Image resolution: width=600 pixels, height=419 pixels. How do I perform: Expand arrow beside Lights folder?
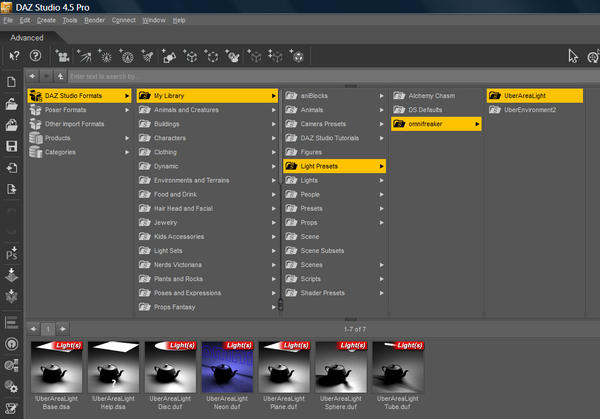(382, 180)
